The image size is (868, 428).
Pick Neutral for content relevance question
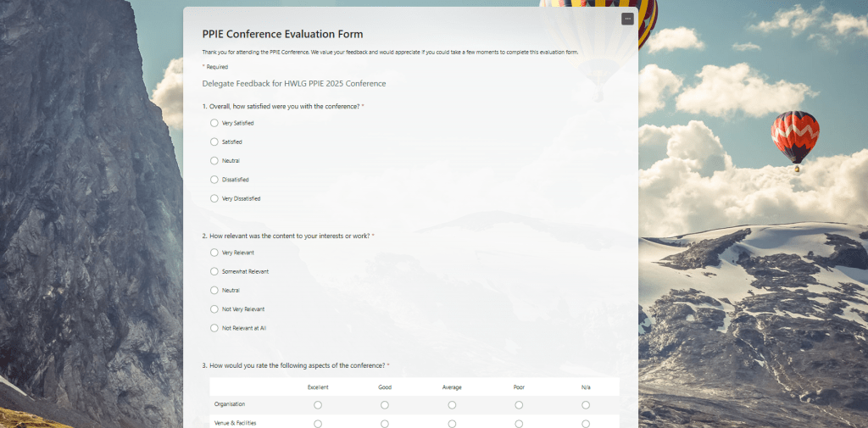(x=214, y=290)
